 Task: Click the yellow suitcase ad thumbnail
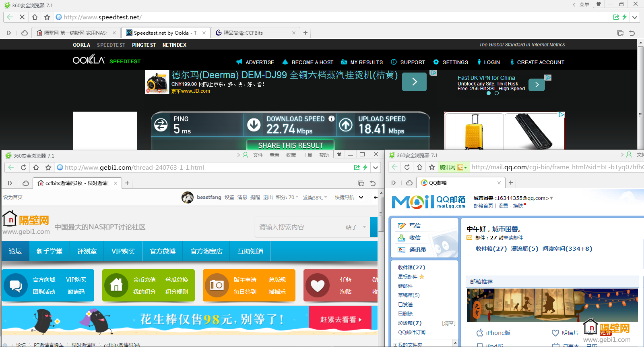pyautogui.click(x=474, y=131)
